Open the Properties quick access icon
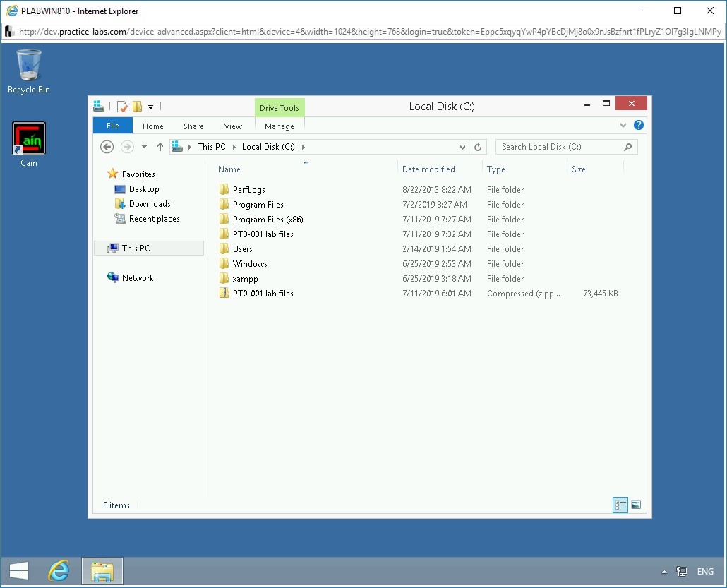 coord(121,107)
